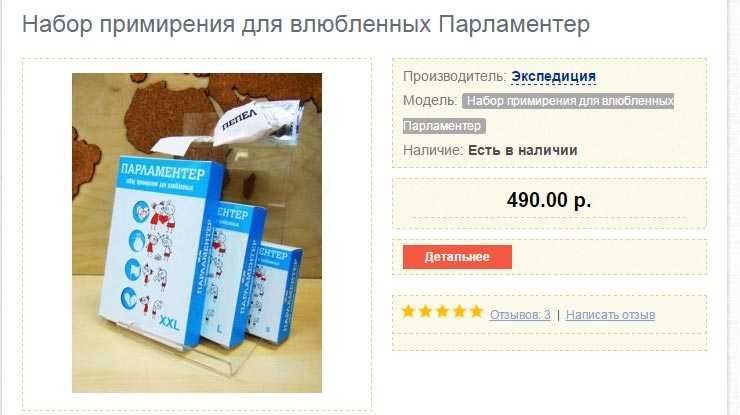Select the first rating star

tap(409, 311)
